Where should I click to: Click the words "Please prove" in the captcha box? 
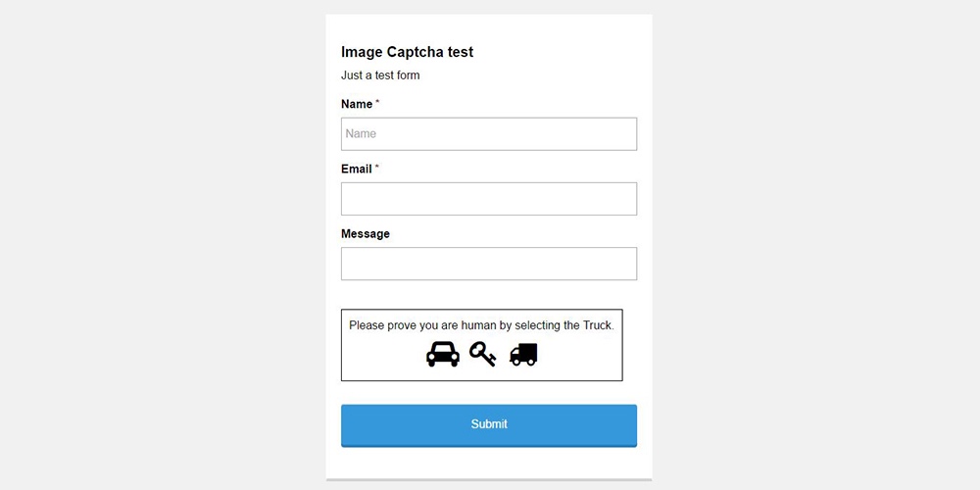coord(382,325)
